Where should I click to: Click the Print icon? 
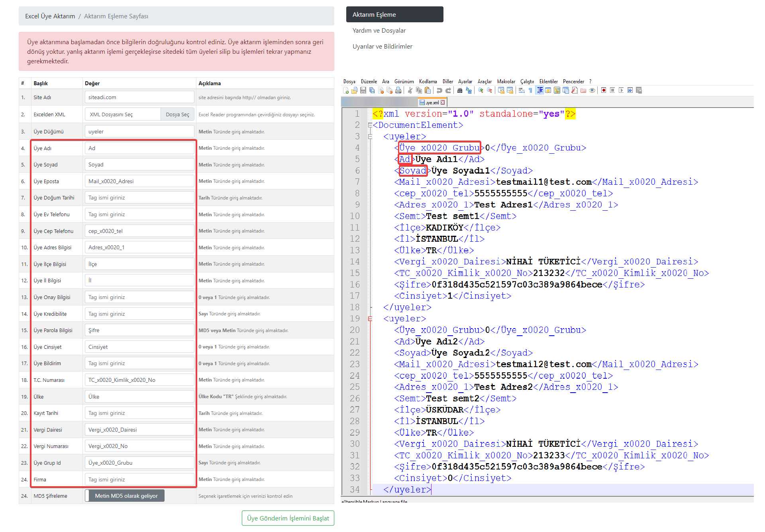(x=398, y=90)
